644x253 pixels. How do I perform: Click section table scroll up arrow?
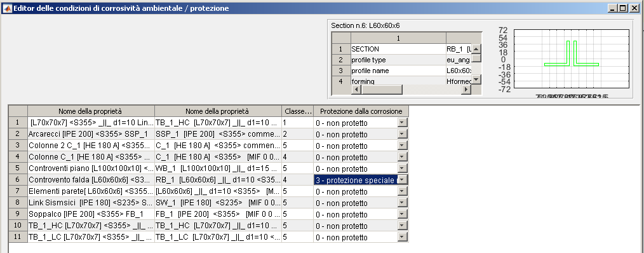[476, 48]
